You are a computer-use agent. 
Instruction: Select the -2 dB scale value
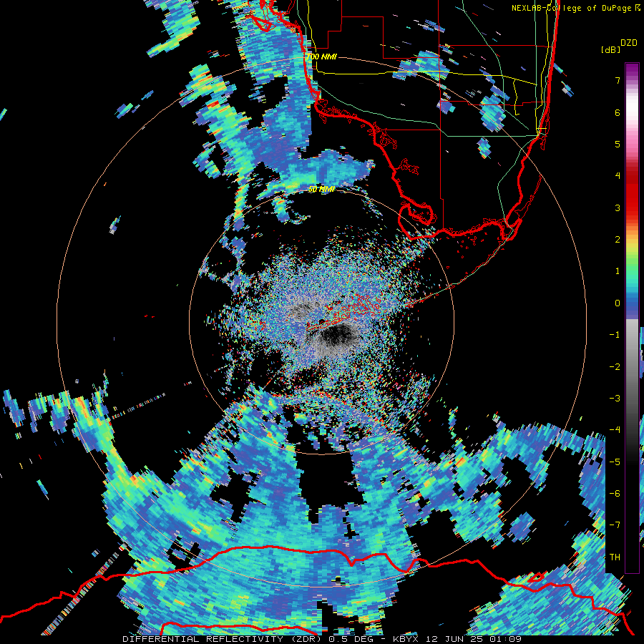pos(615,367)
